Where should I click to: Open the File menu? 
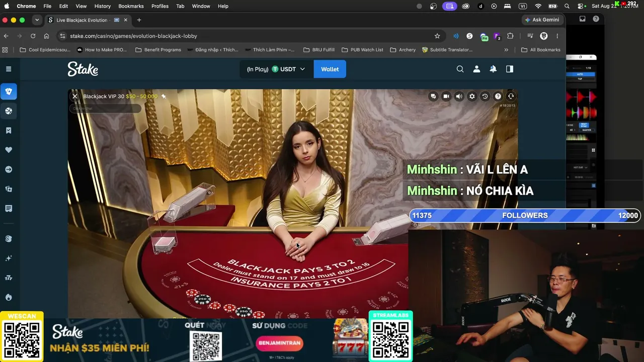pos(47,6)
